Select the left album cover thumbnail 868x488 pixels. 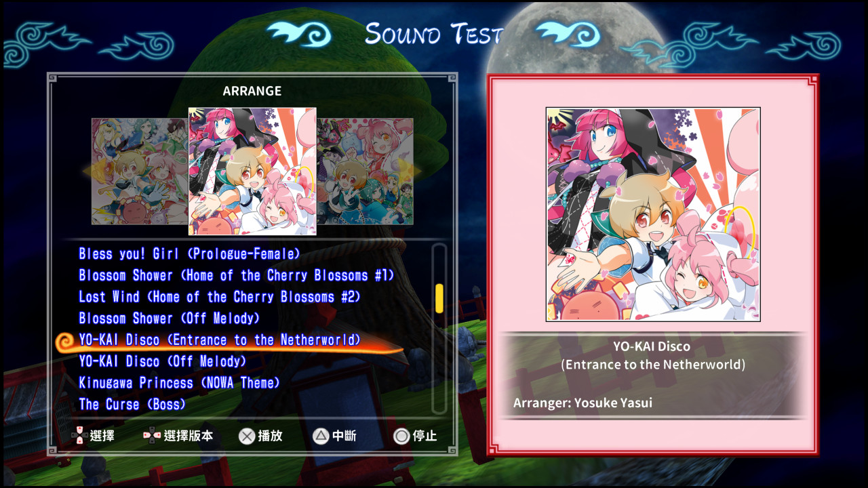tap(140, 171)
